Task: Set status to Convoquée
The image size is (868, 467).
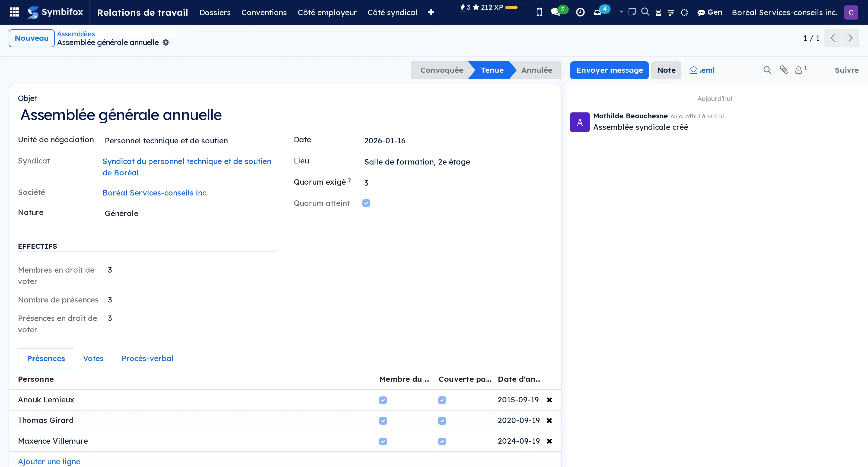Action: pos(441,70)
